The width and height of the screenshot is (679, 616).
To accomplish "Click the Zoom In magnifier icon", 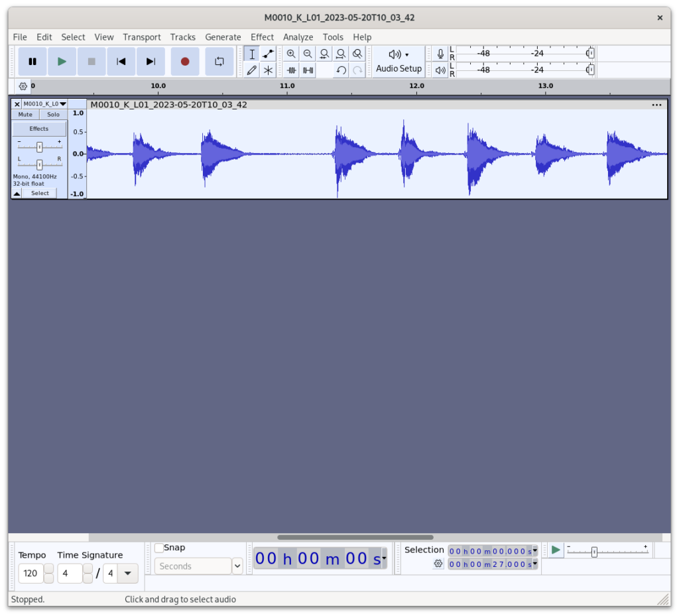I will (291, 54).
